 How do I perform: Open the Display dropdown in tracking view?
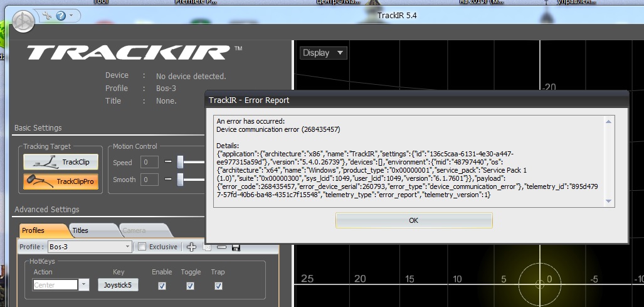pos(323,53)
